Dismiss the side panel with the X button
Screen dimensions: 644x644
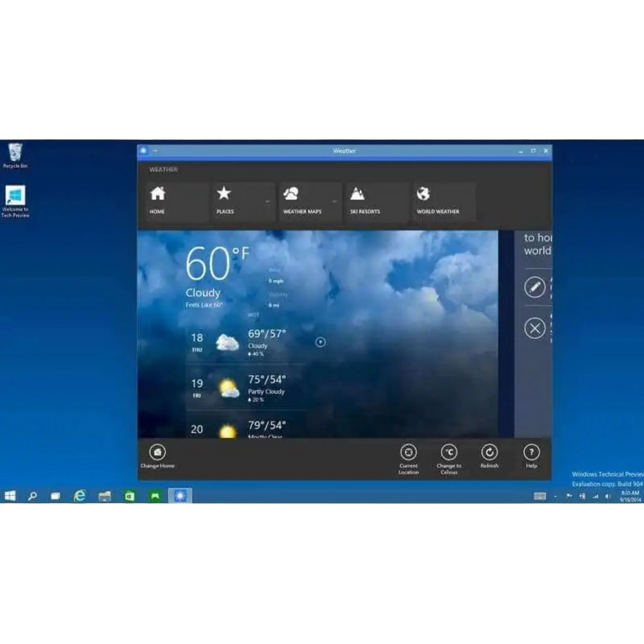pos(533,325)
